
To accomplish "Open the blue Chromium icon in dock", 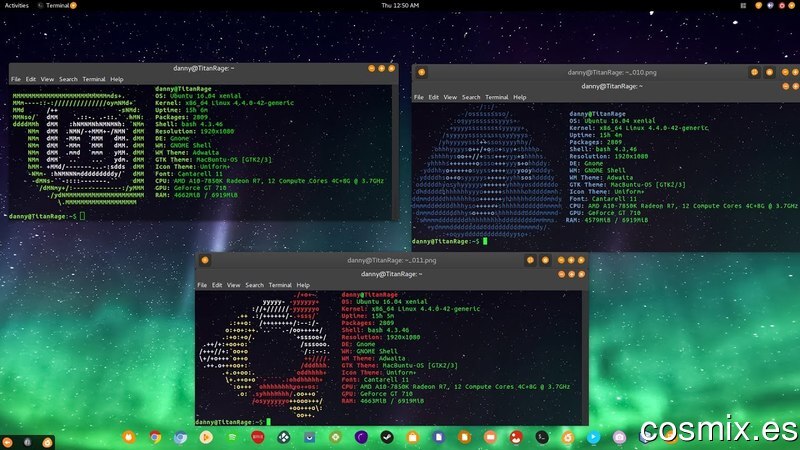I will [x=181, y=437].
